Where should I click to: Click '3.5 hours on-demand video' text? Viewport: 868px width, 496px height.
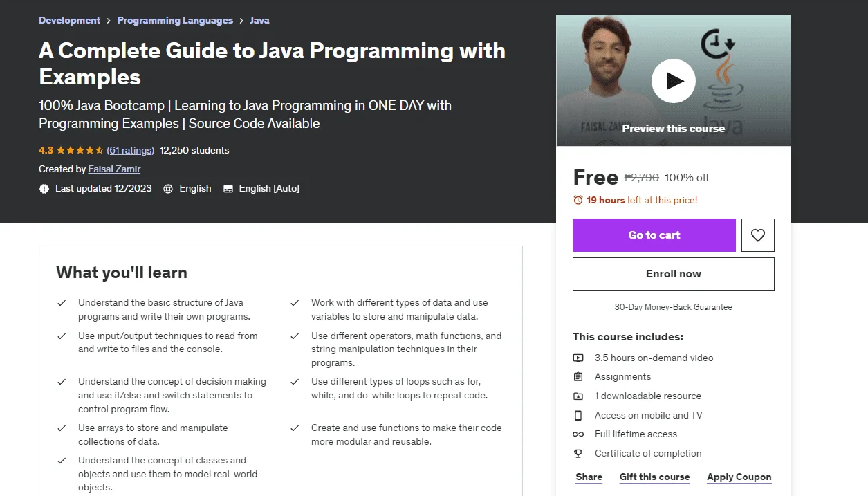[x=654, y=358]
